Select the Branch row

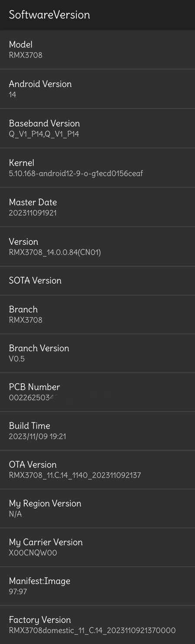click(97, 314)
